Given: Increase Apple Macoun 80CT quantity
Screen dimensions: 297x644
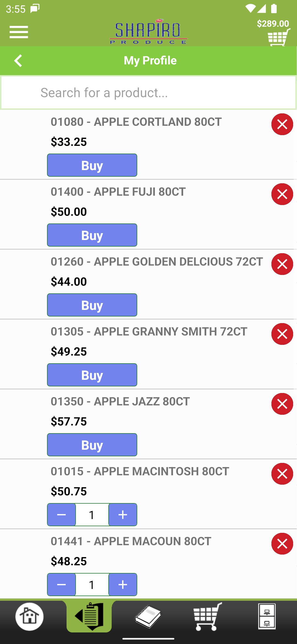Looking at the screenshot, I should pyautogui.click(x=123, y=585).
